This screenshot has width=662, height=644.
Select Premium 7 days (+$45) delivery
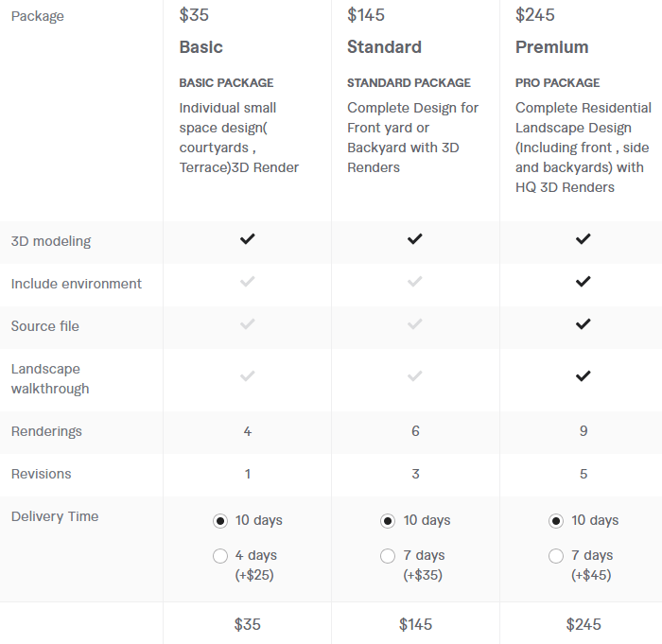pyautogui.click(x=556, y=556)
